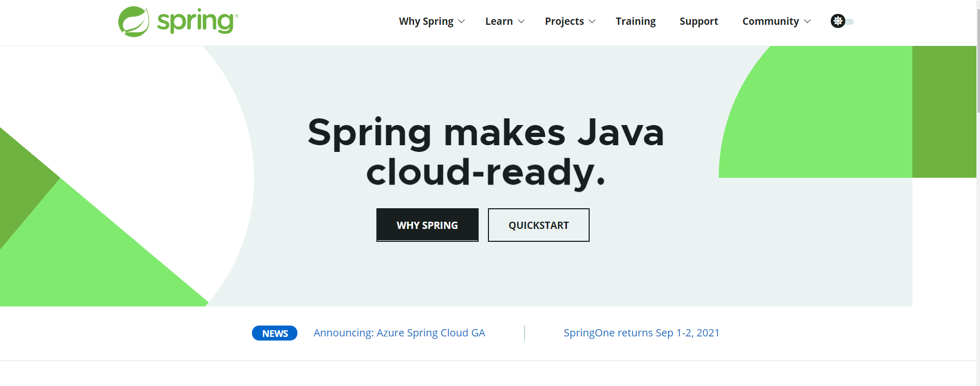
Task: Expand the Why Spring chevron
Action: click(x=462, y=22)
